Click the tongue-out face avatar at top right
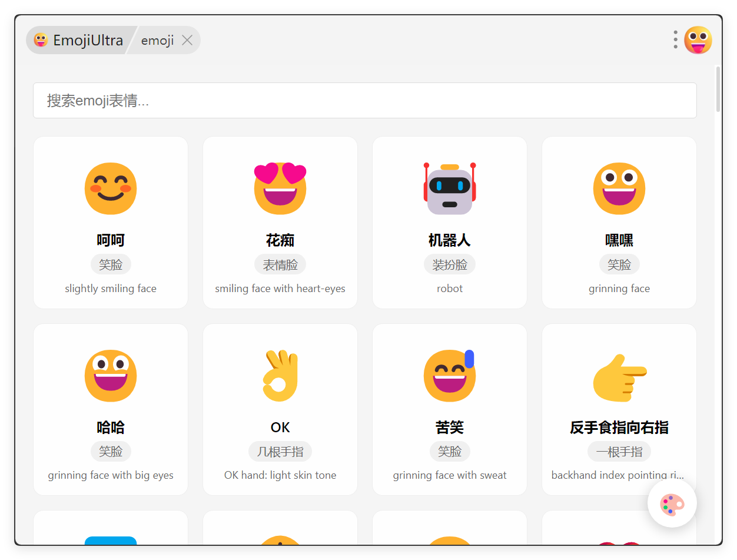The image size is (737, 560). [698, 40]
